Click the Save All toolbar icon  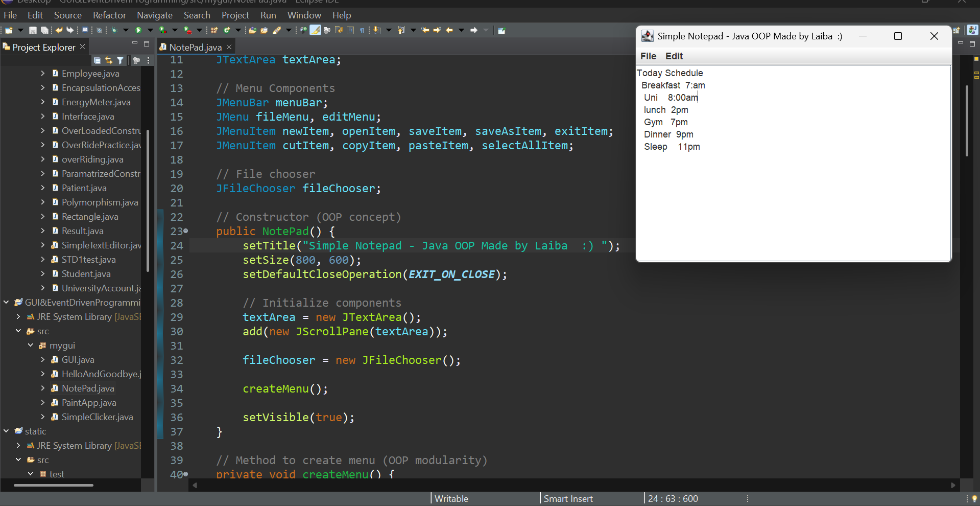click(44, 30)
